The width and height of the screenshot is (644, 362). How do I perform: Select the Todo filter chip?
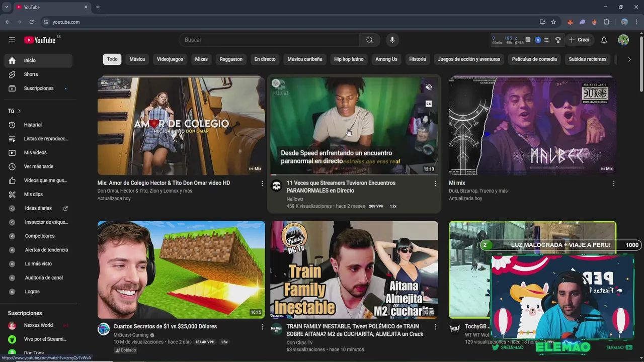pos(112,59)
